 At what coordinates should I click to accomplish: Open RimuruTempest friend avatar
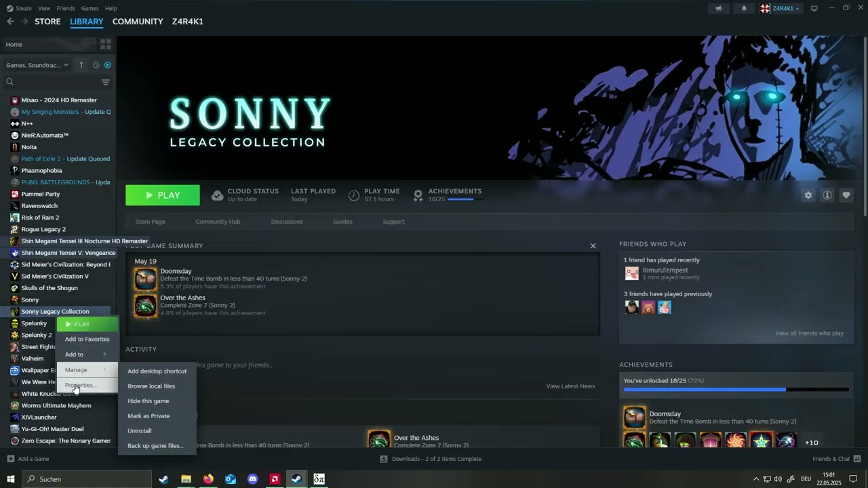click(x=631, y=273)
